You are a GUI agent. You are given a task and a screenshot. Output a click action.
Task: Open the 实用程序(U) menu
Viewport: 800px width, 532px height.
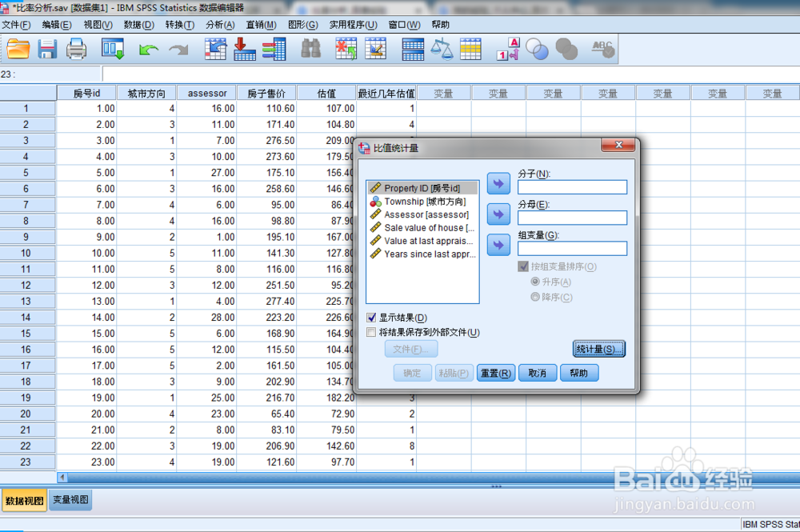[x=353, y=25]
